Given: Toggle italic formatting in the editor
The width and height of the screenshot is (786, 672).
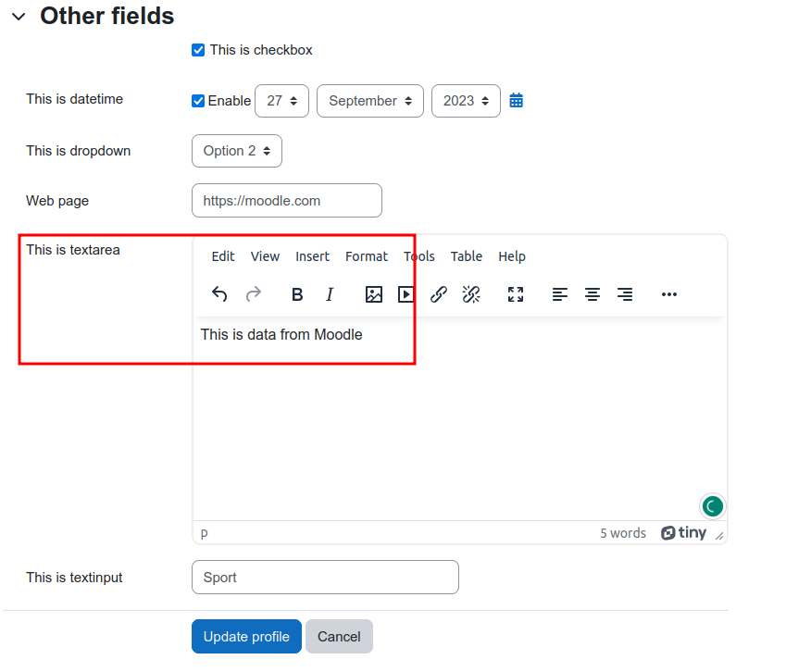Looking at the screenshot, I should click(330, 294).
